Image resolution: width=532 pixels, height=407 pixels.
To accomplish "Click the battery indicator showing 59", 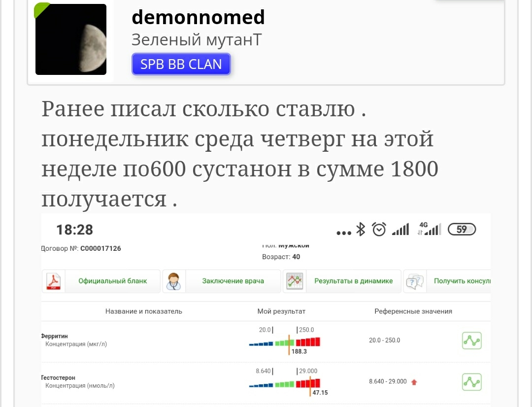I will [462, 229].
